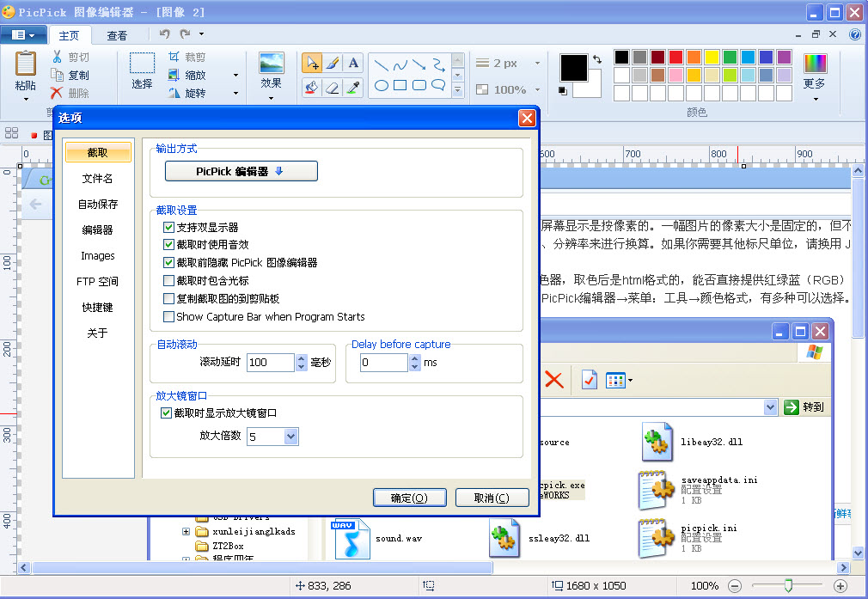Screen dimensions: 868x599
Task: Choose the rounded rectangle shape
Action: (419, 85)
